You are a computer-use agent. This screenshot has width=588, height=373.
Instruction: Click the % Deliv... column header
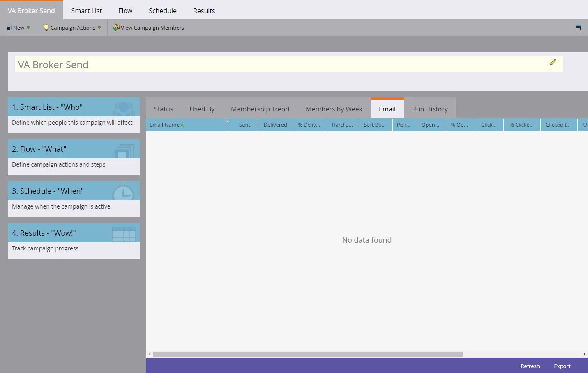(x=311, y=125)
